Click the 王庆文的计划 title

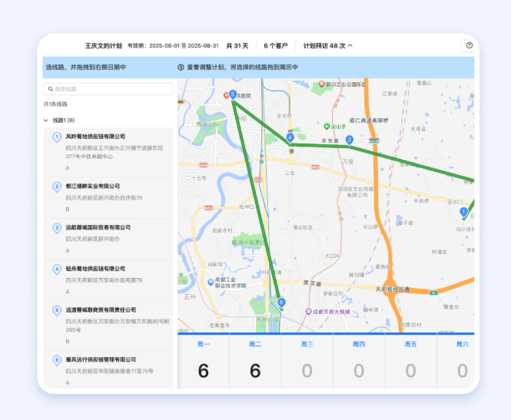coord(104,45)
